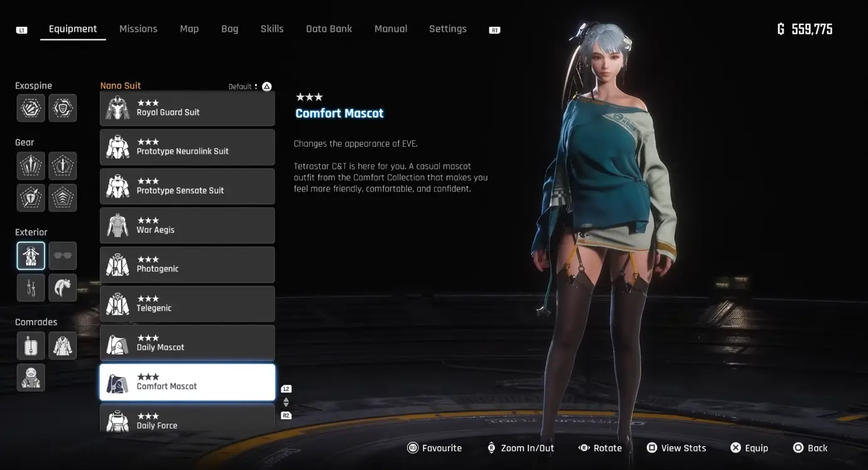Select the Exterior glasses slot

click(x=63, y=255)
